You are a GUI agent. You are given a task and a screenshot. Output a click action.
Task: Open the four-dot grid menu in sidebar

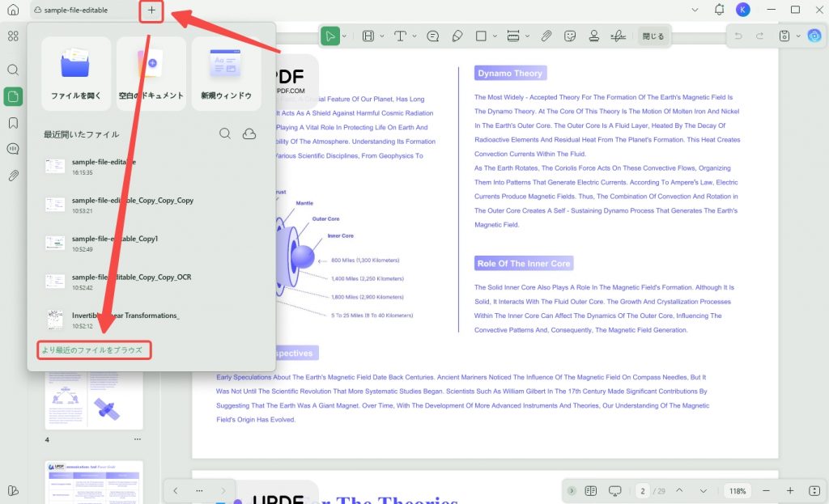point(13,36)
